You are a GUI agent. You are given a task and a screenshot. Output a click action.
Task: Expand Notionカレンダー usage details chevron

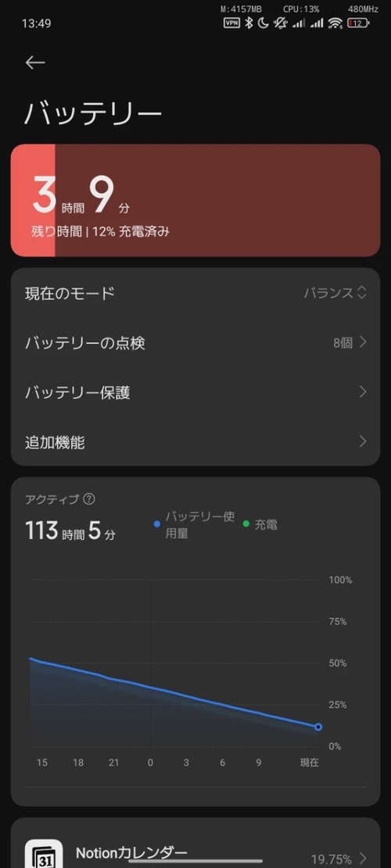363,859
